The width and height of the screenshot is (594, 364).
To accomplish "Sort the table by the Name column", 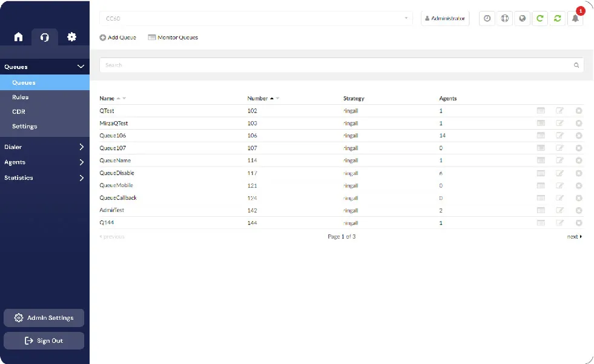I will click(107, 98).
